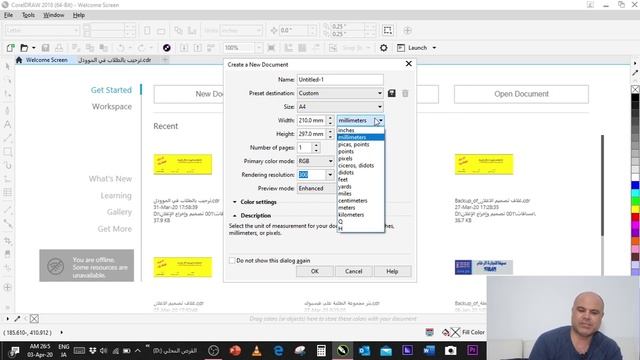
Task: Click the Welcome Screen vertical scrollbar
Action: click(x=602, y=185)
